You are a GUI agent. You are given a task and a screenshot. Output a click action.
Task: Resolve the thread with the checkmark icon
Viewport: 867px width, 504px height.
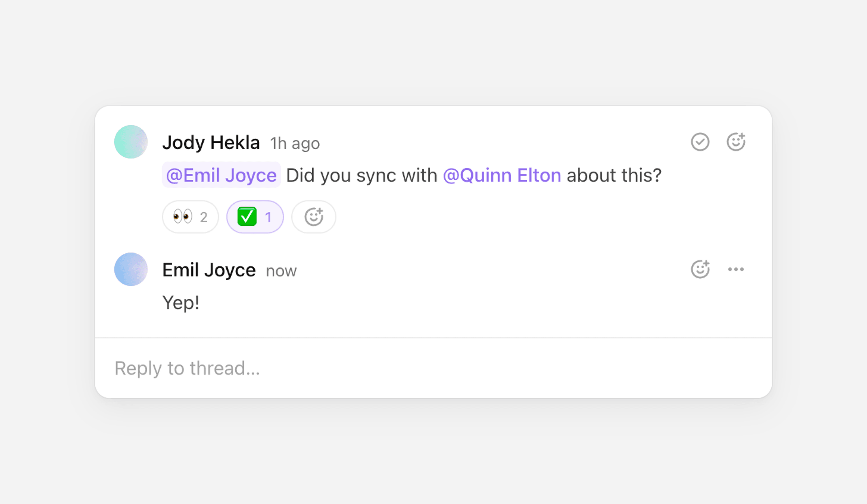tap(700, 142)
